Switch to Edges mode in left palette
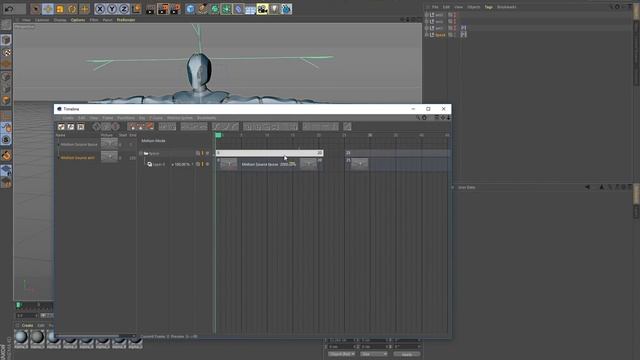The height and width of the screenshot is (360, 640). coord(6,89)
